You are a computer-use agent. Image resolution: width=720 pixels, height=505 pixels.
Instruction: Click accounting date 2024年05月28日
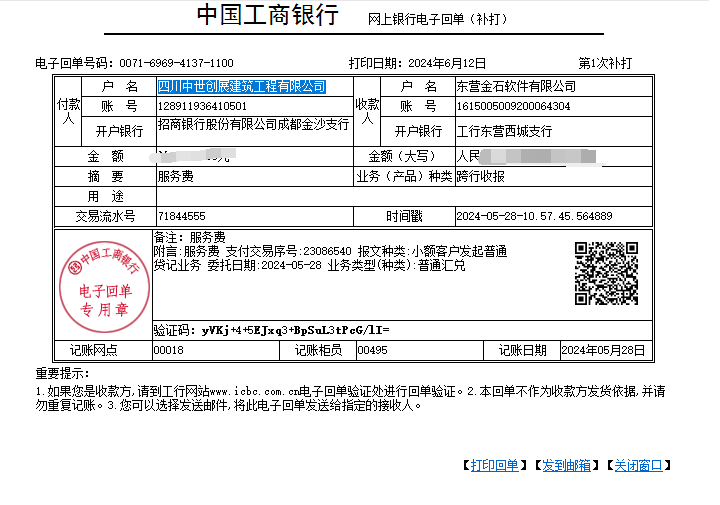tap(603, 350)
